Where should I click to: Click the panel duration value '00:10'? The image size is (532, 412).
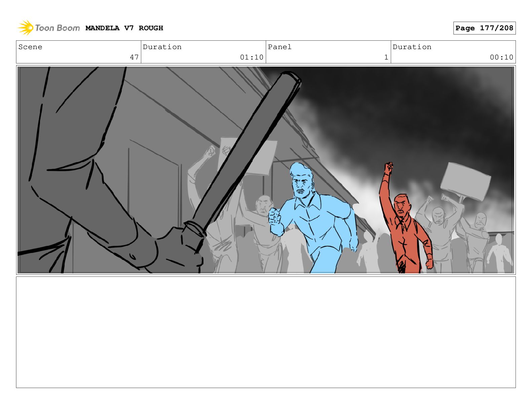501,57
